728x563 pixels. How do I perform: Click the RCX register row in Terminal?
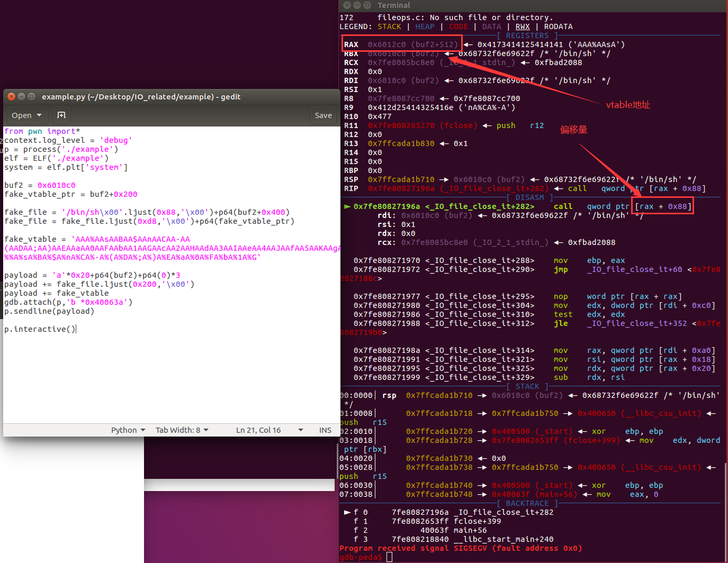463,62
